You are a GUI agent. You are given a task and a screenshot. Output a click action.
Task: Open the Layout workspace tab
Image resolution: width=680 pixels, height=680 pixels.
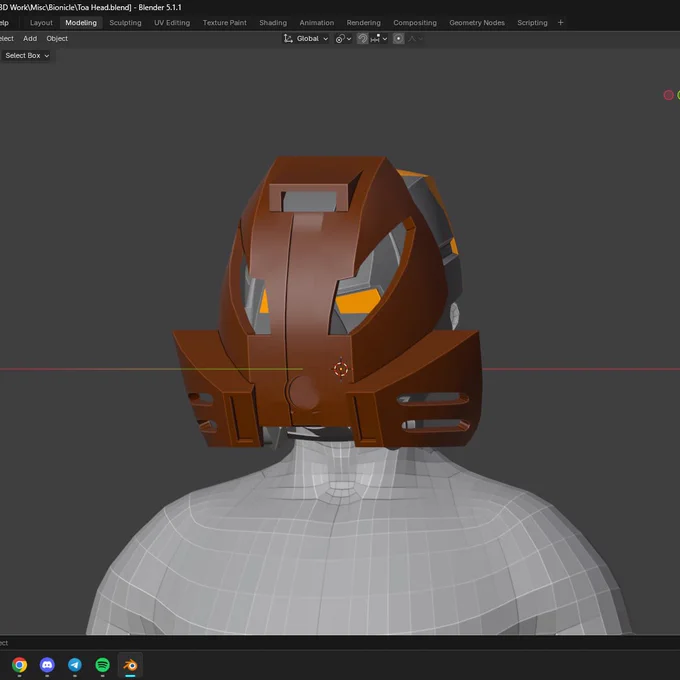[41, 23]
